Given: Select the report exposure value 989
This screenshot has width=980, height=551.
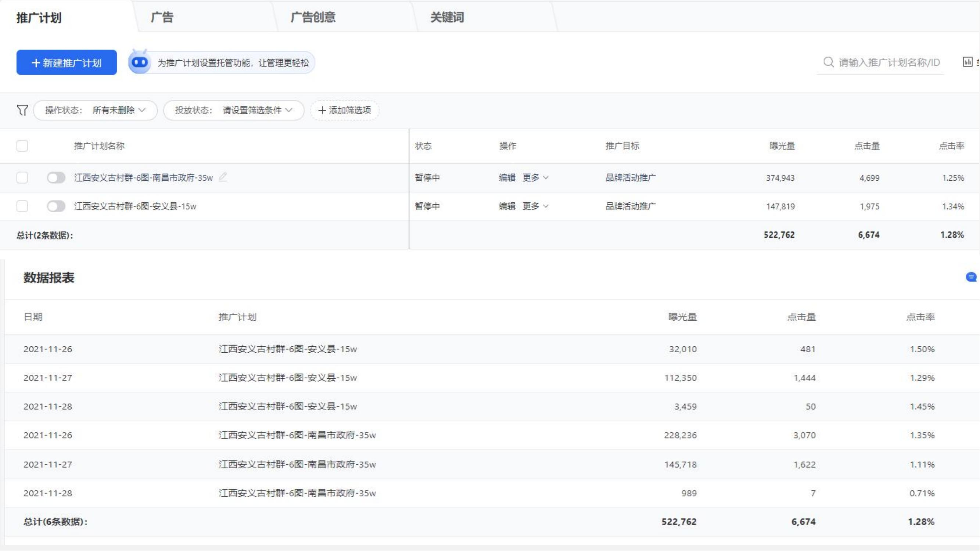Looking at the screenshot, I should [x=689, y=493].
